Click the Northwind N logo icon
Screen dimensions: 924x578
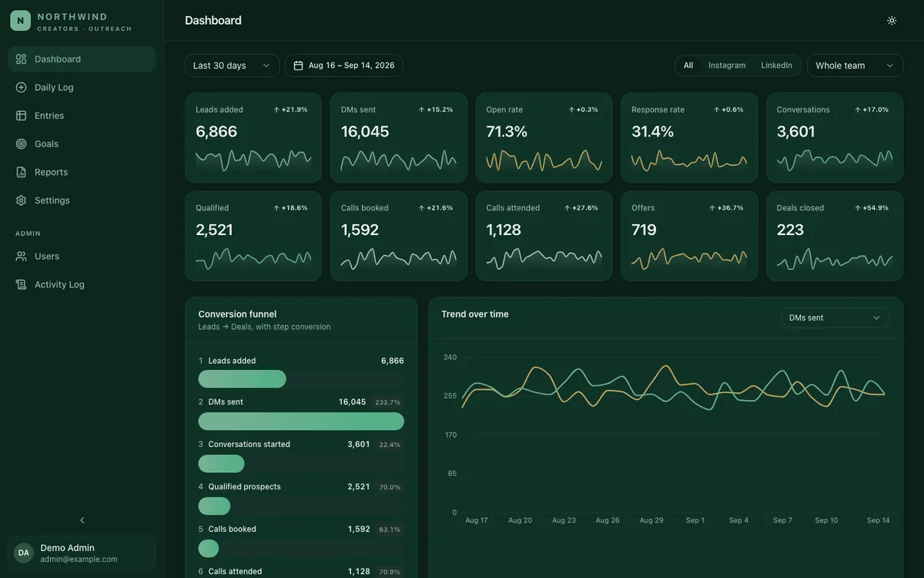coord(21,21)
